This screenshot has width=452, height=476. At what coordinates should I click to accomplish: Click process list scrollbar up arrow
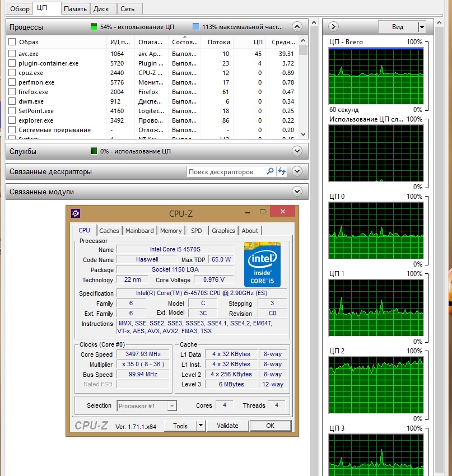pos(303,40)
